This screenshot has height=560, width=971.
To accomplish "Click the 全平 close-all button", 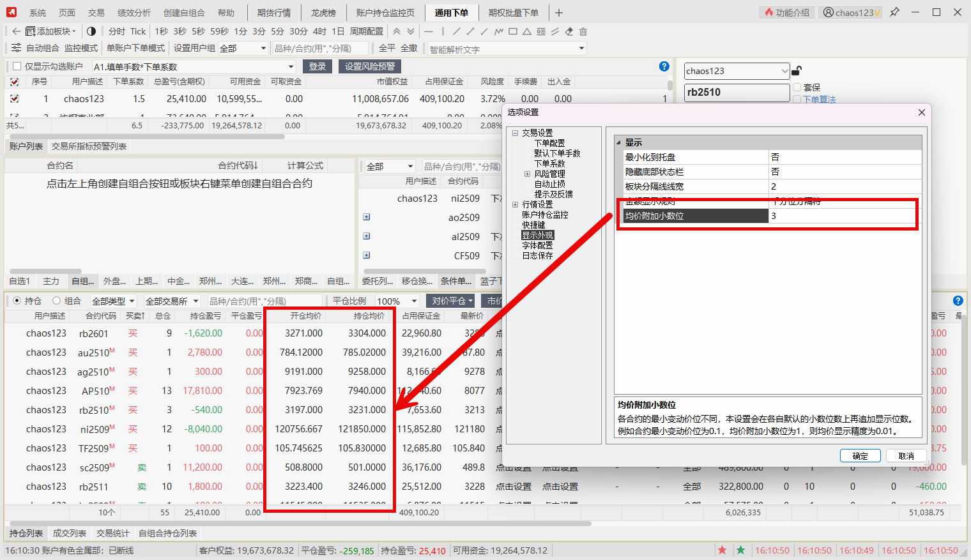I will coord(387,48).
